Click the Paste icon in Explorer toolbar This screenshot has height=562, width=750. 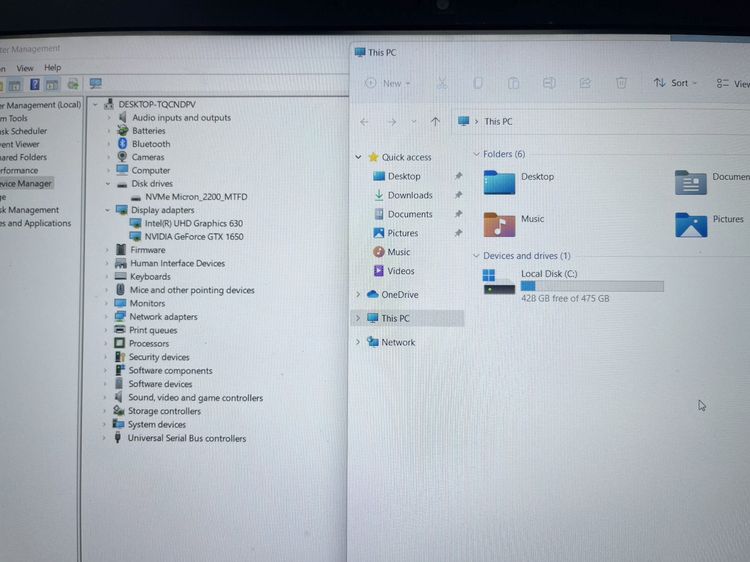[x=513, y=83]
